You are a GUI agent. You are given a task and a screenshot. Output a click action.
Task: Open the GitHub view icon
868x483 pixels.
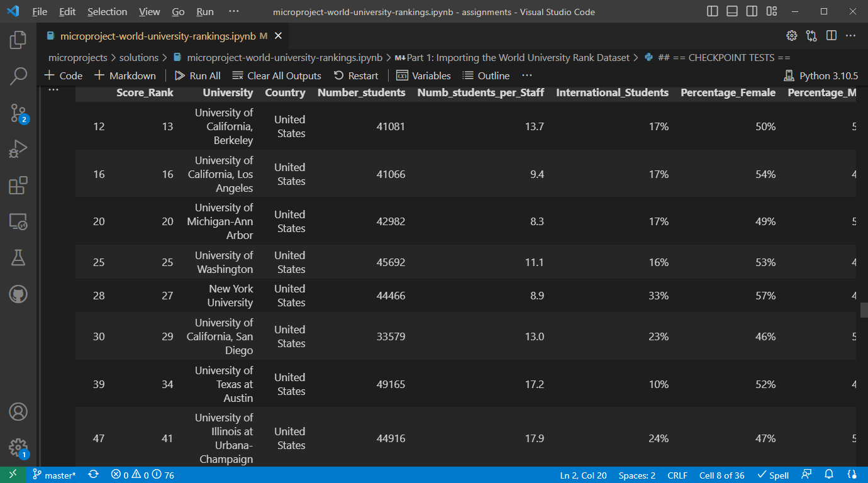18,294
